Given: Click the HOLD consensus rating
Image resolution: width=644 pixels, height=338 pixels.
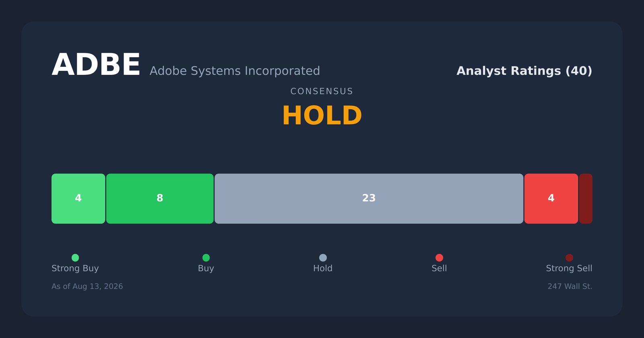Looking at the screenshot, I should (322, 116).
